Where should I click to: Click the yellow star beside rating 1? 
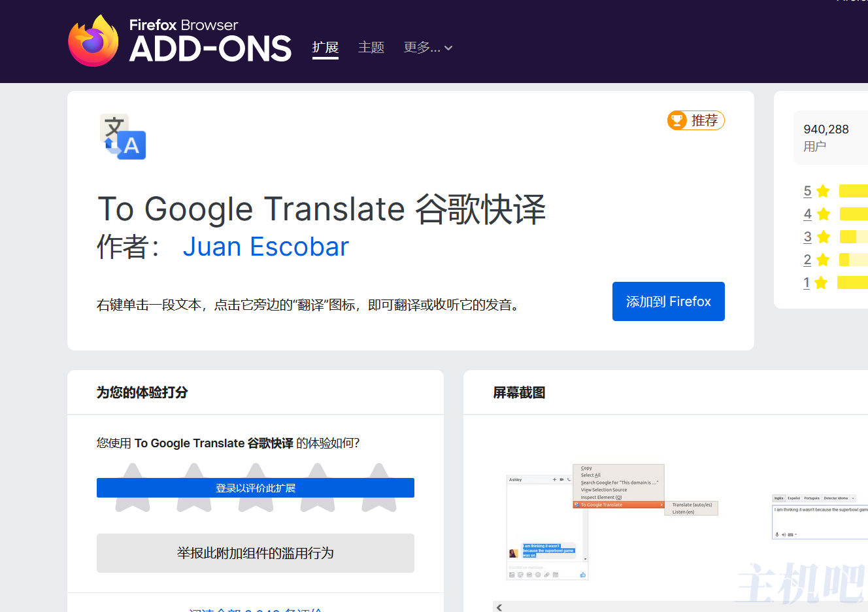click(821, 282)
